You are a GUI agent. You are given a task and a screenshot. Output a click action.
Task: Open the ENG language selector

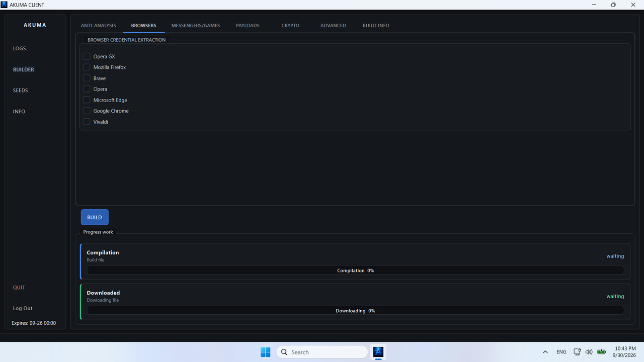561,352
